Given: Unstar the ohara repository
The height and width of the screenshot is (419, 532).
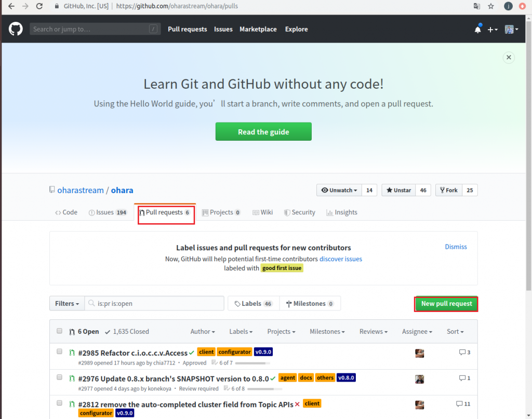Looking at the screenshot, I should pyautogui.click(x=398, y=190).
